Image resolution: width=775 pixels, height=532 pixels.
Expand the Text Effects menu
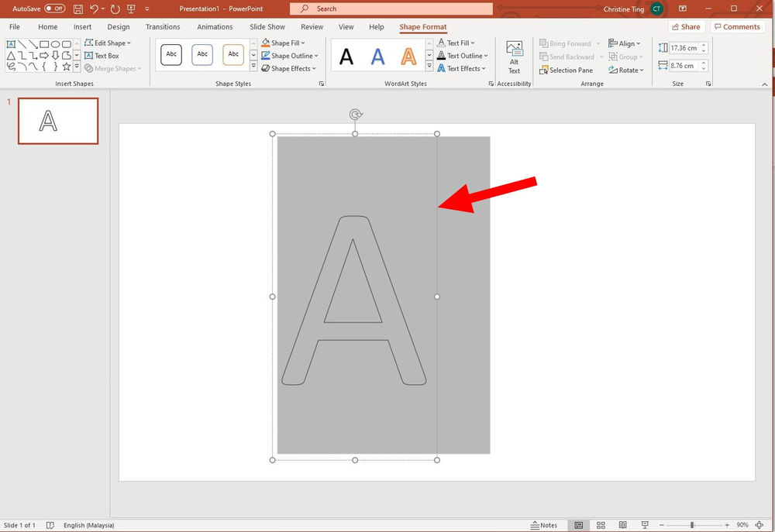[x=462, y=68]
